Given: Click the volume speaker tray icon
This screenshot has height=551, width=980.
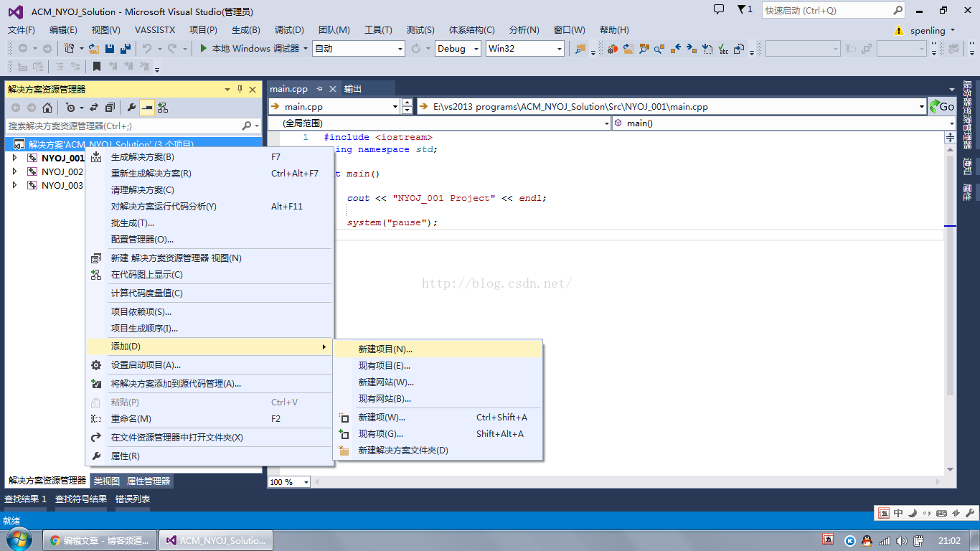Looking at the screenshot, I should [902, 540].
